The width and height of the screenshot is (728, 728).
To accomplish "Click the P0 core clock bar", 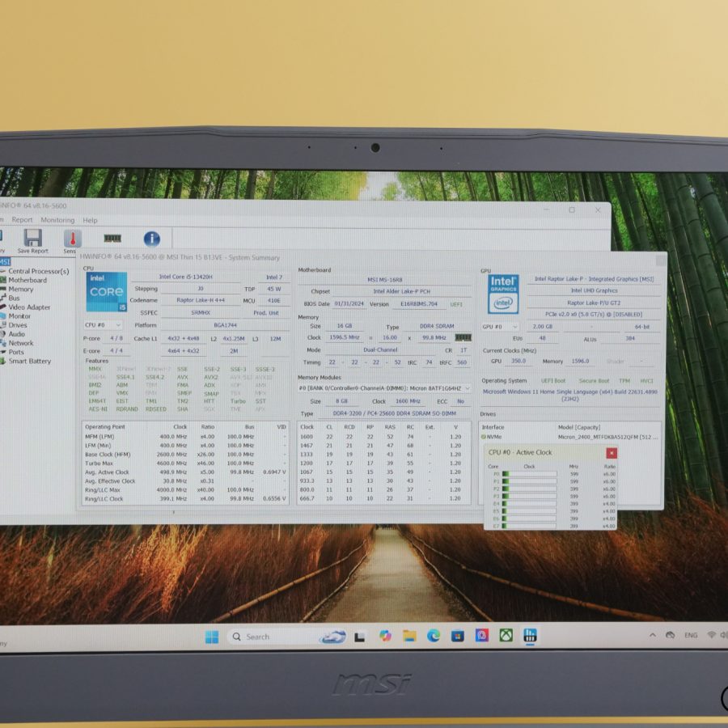I will [529, 474].
